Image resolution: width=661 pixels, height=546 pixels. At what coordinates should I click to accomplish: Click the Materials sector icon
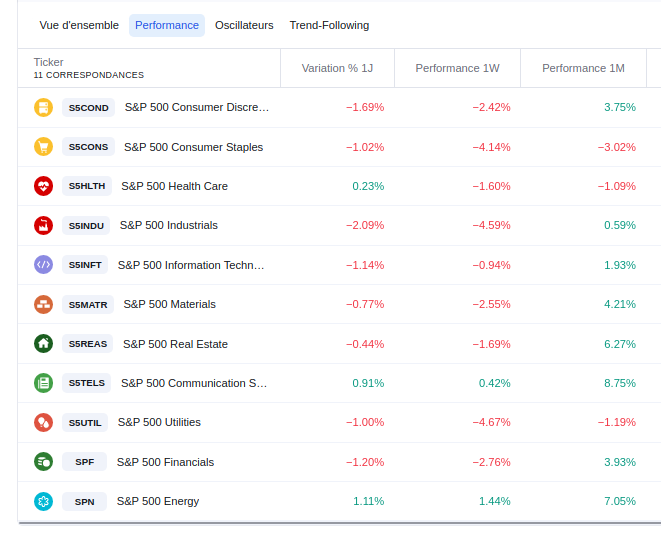(x=43, y=304)
